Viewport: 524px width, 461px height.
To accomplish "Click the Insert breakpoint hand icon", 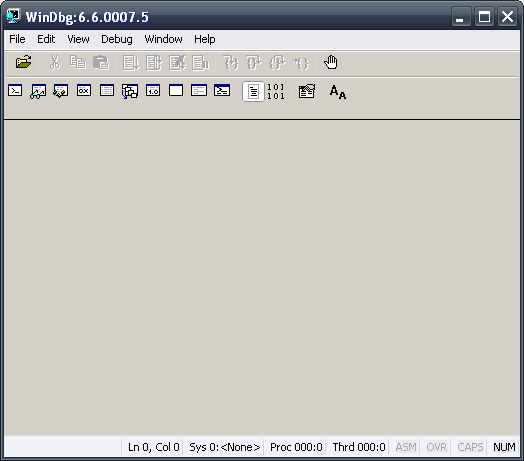I will pos(331,63).
